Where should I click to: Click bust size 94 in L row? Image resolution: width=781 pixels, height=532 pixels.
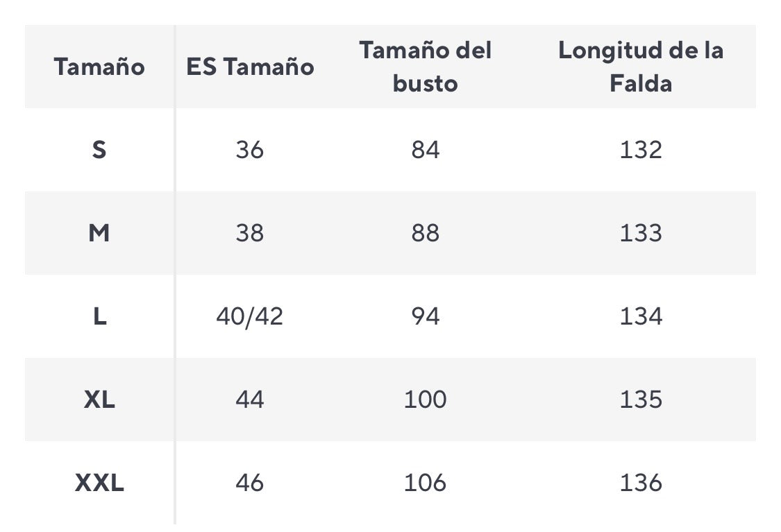(x=425, y=316)
